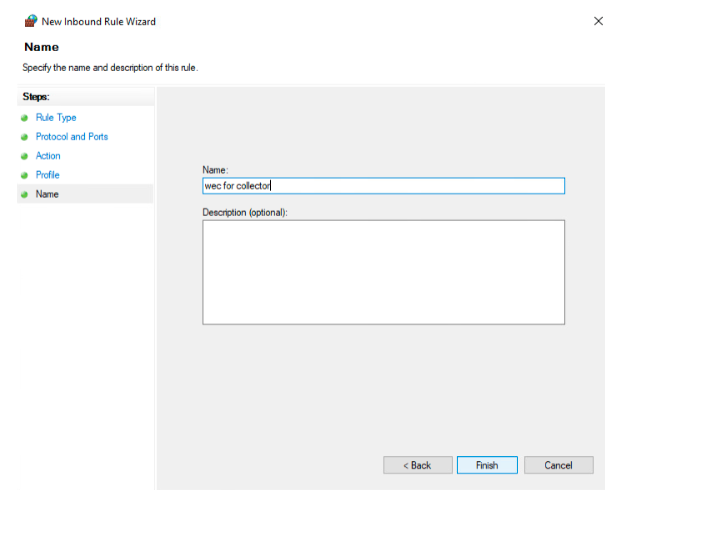Click the 'Name:' field label
Image resolution: width=708 pixels, height=543 pixels.
pyautogui.click(x=215, y=170)
